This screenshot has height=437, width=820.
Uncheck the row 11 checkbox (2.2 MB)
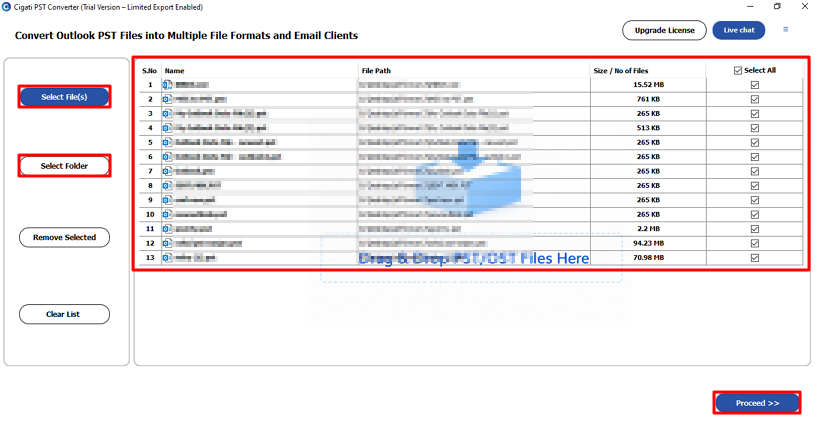(755, 229)
